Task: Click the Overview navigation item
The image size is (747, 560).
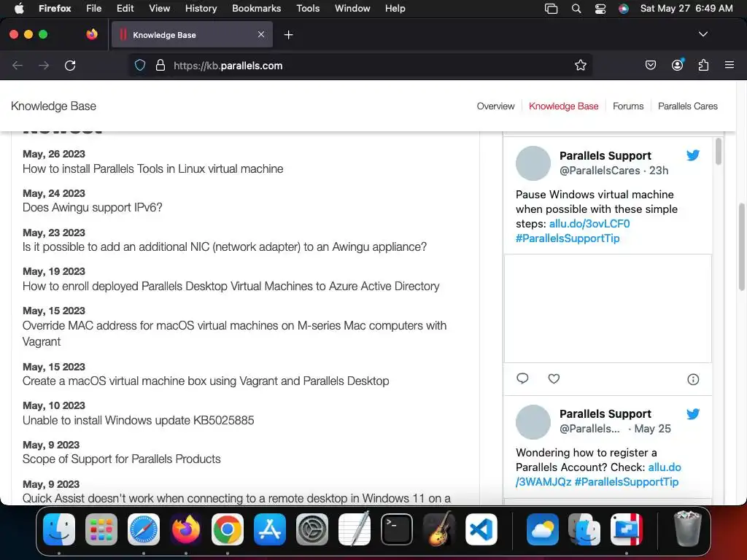Action: 495,106
